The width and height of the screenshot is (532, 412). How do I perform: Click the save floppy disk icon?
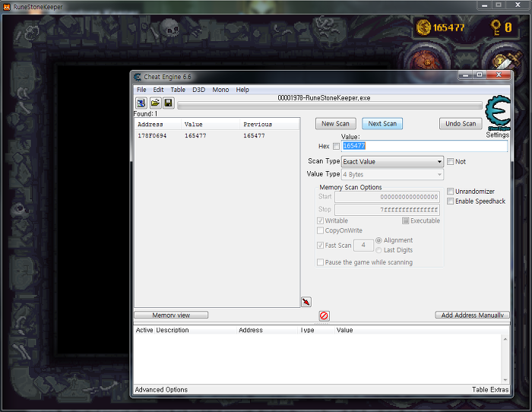click(x=169, y=103)
